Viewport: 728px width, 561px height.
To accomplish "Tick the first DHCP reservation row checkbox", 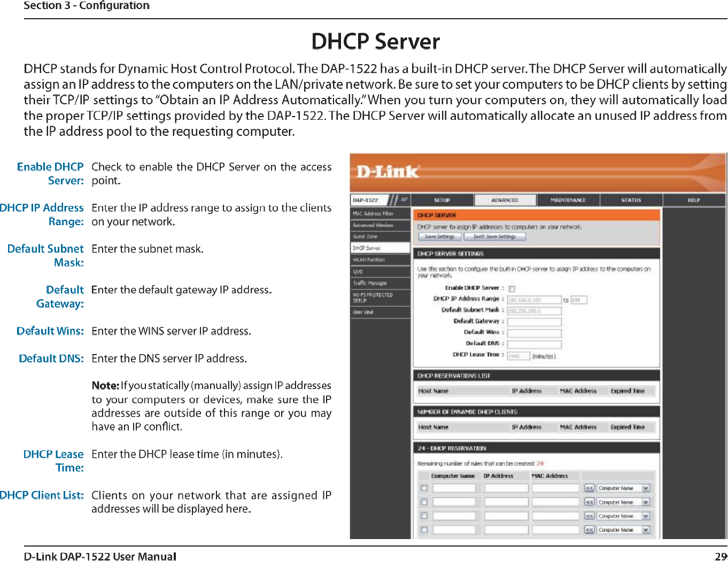I will (424, 488).
